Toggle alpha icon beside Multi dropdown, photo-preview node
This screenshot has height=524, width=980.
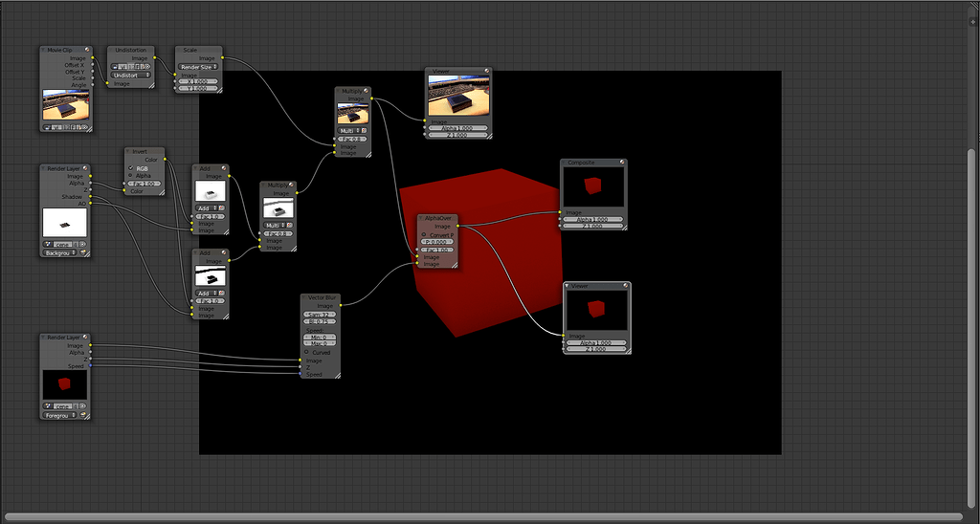[x=364, y=131]
